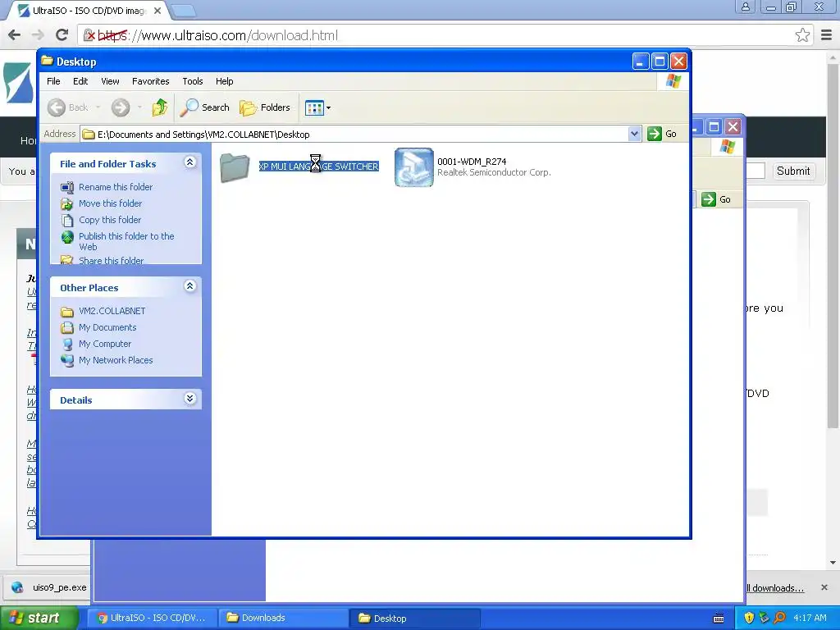
Task: Click the My Computer icon in sidebar
Action: 67,345
